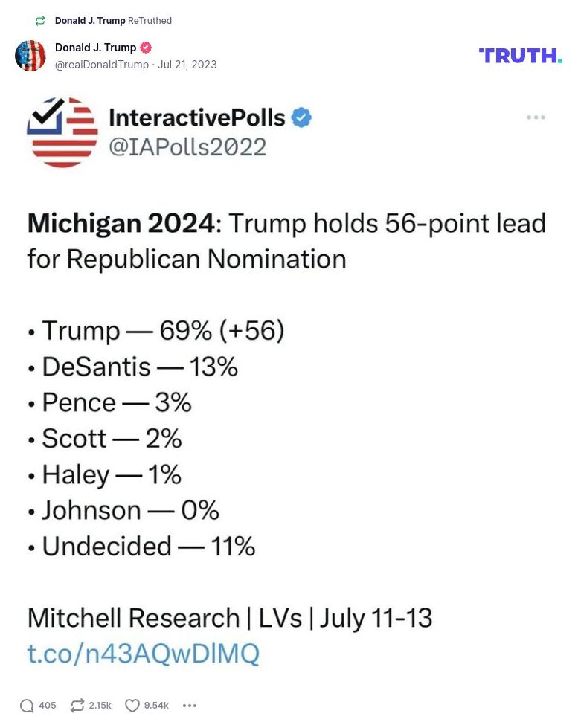
Task: Click the green ReTruthed arrows icon at top
Action: coord(40,21)
